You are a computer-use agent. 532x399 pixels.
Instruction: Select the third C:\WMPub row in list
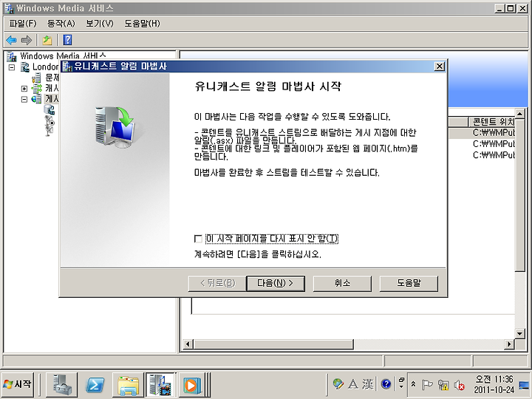[482, 155]
